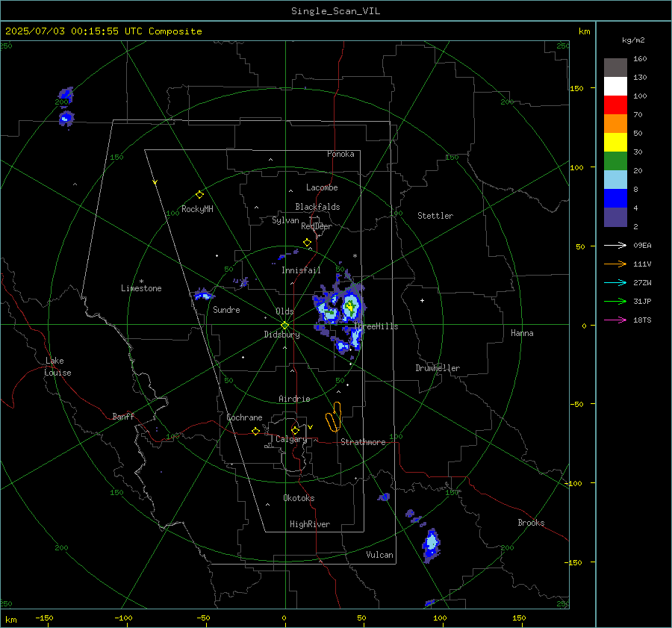Click the Olds city label
The image size is (672, 628).
[x=284, y=311]
